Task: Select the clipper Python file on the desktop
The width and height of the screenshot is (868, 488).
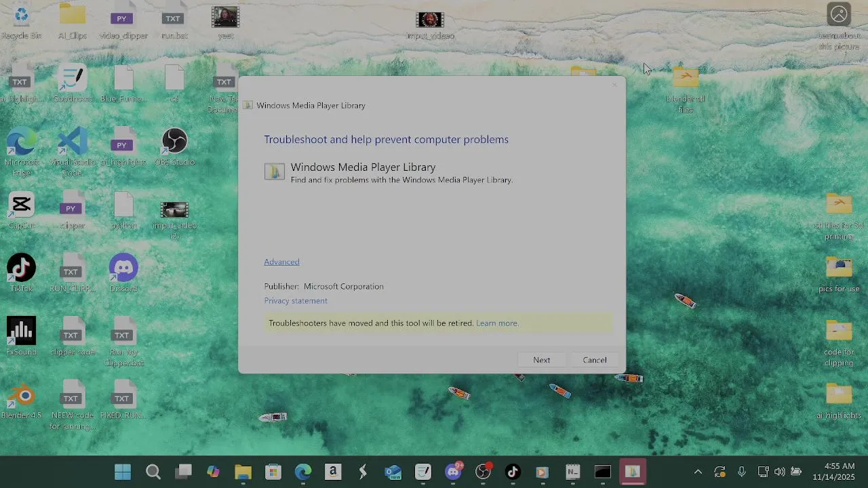Action: point(72,211)
